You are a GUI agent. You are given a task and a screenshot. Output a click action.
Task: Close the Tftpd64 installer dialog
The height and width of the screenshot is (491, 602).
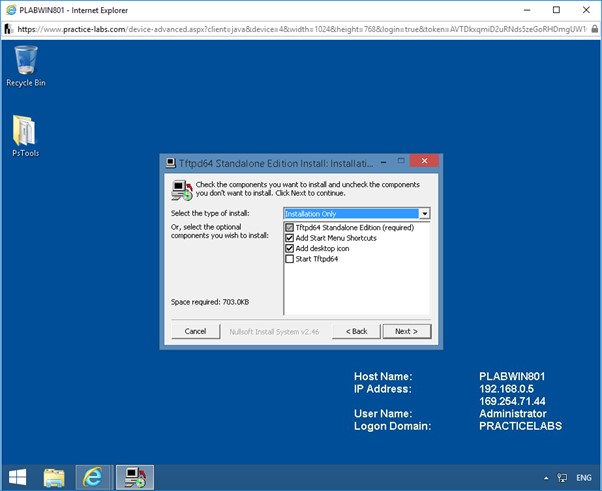(424, 161)
